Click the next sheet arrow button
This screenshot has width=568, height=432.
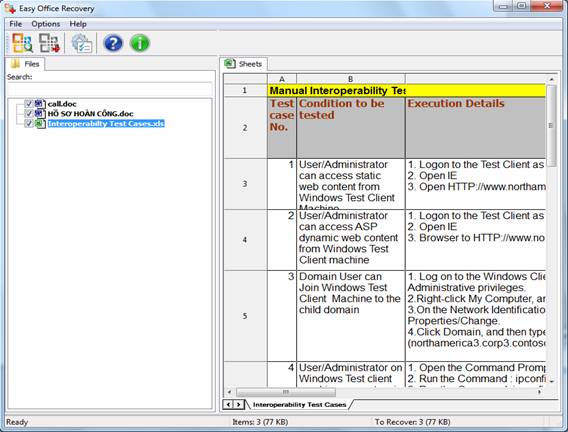(x=238, y=404)
